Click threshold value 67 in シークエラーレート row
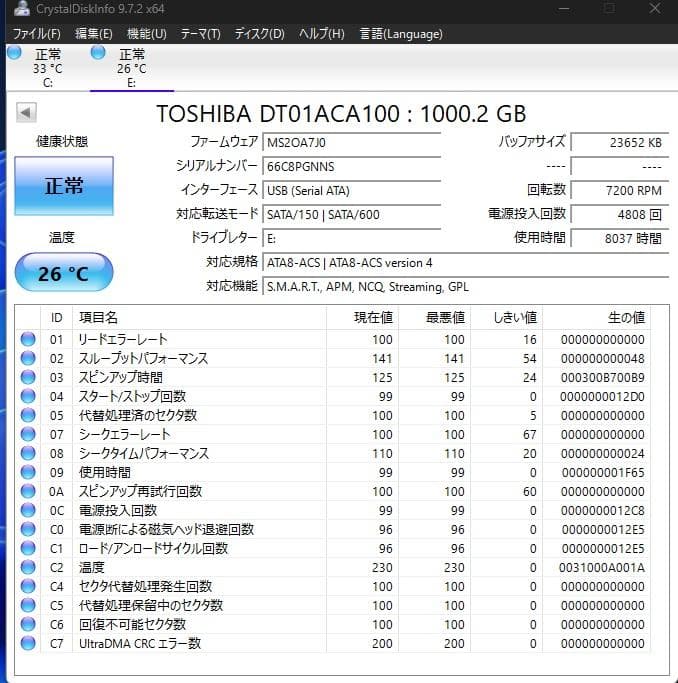 (530, 434)
